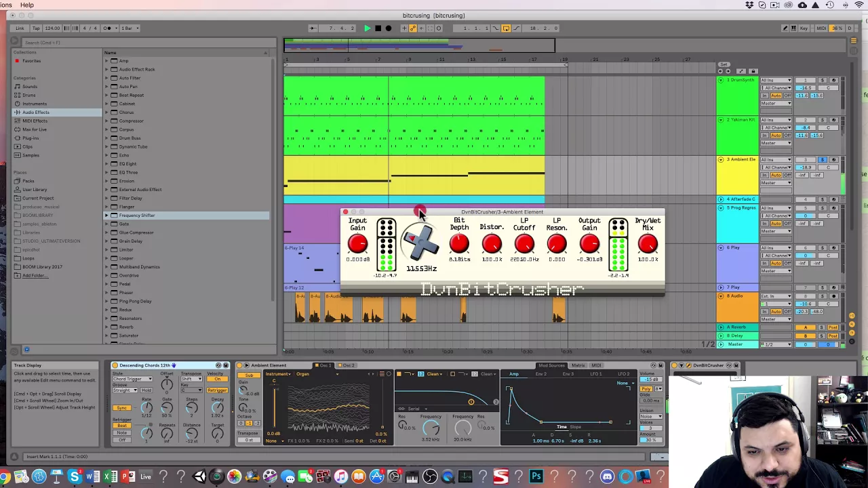Open the Mod Sources tab
Screen dimensions: 868x488
pyautogui.click(x=551, y=365)
